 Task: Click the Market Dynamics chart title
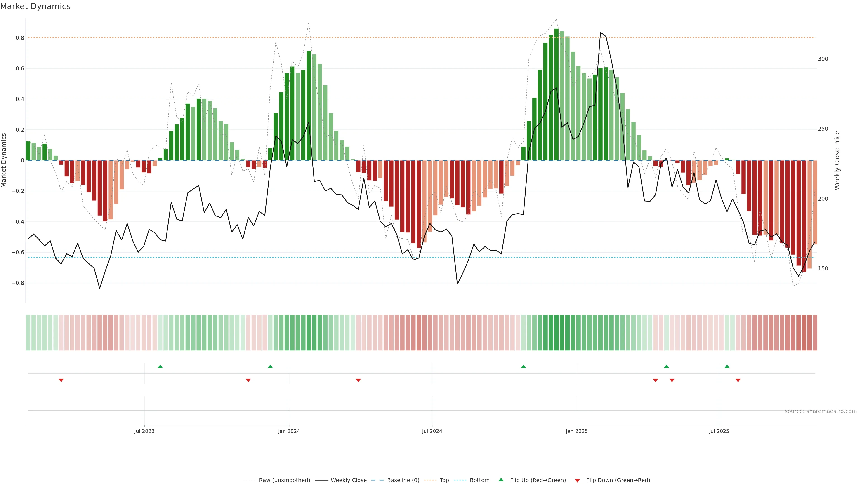click(35, 6)
